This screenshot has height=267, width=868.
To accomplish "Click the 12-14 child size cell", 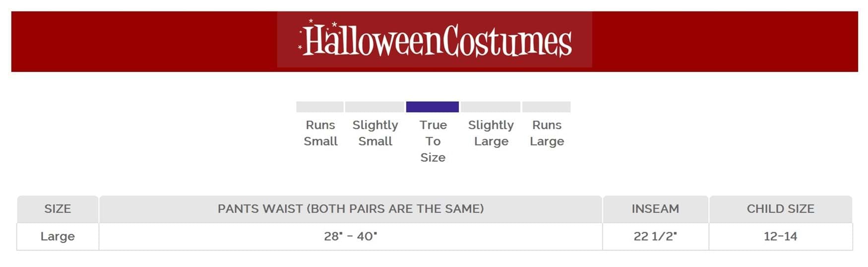I will (x=780, y=236).
